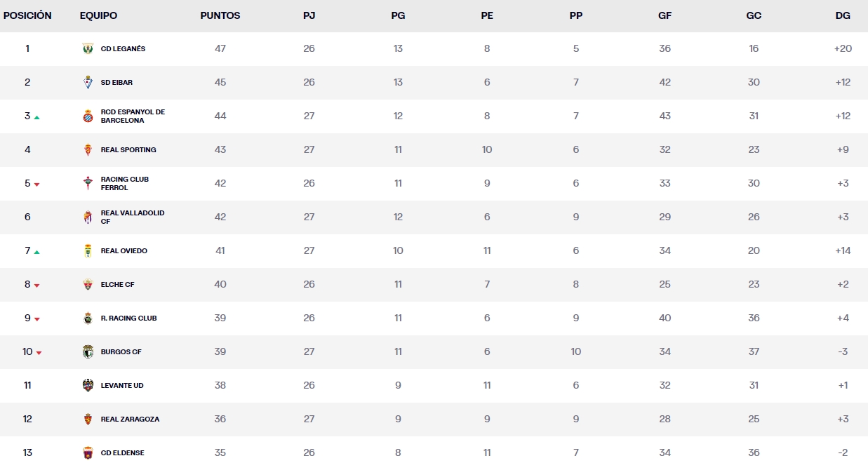Open the R. Racing Club team link

128,318
